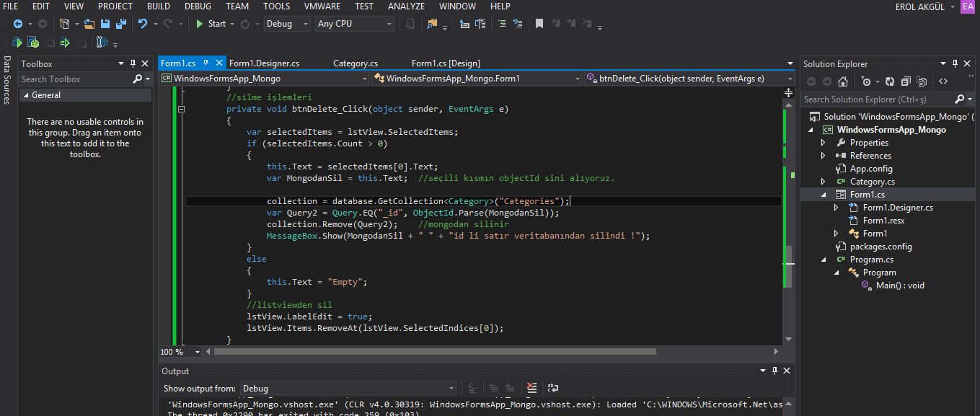Image resolution: width=980 pixels, height=416 pixels.
Task: Click the Solution Explorer Home icon
Action: coord(843,81)
